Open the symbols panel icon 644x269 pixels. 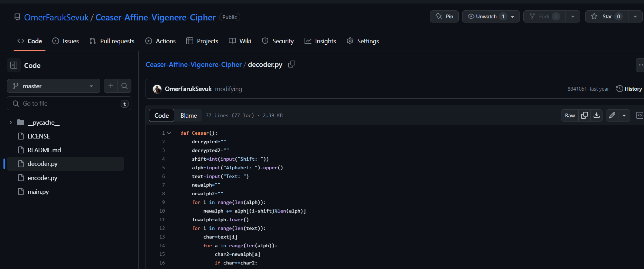640,115
